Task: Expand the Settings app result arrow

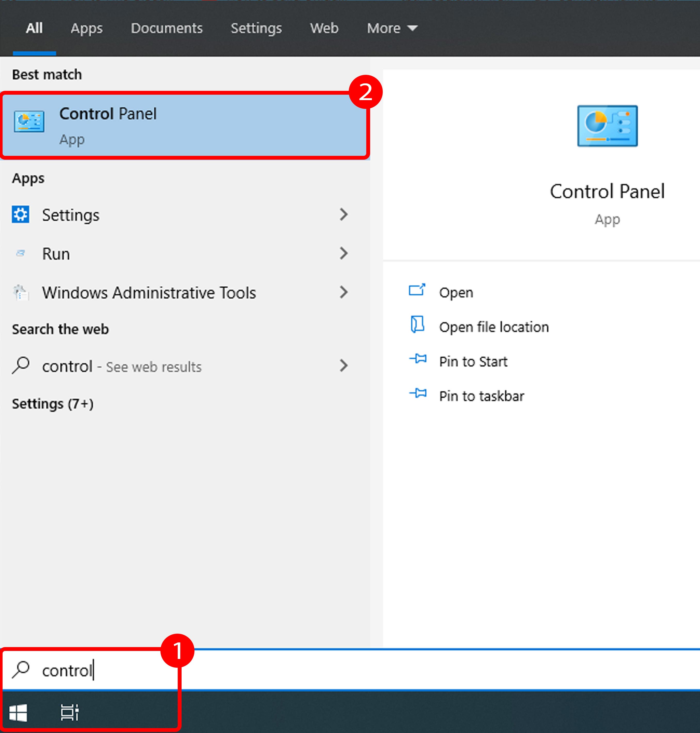Action: [x=344, y=215]
